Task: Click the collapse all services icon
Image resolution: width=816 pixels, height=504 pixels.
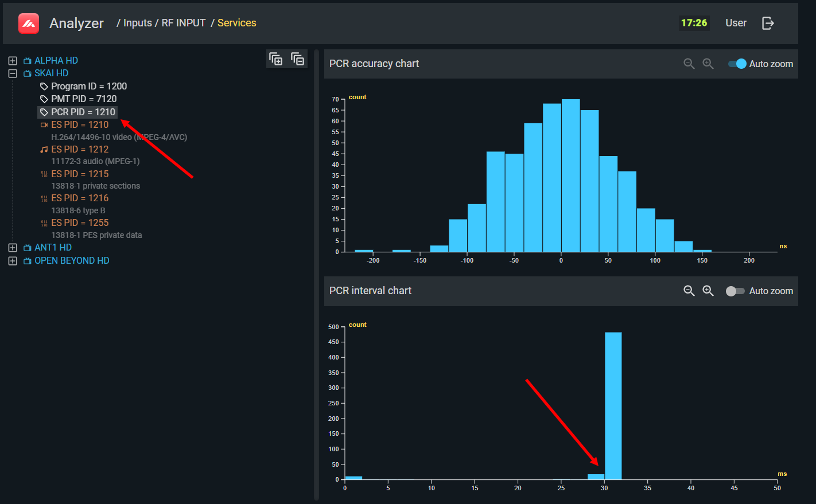Action: [297, 59]
